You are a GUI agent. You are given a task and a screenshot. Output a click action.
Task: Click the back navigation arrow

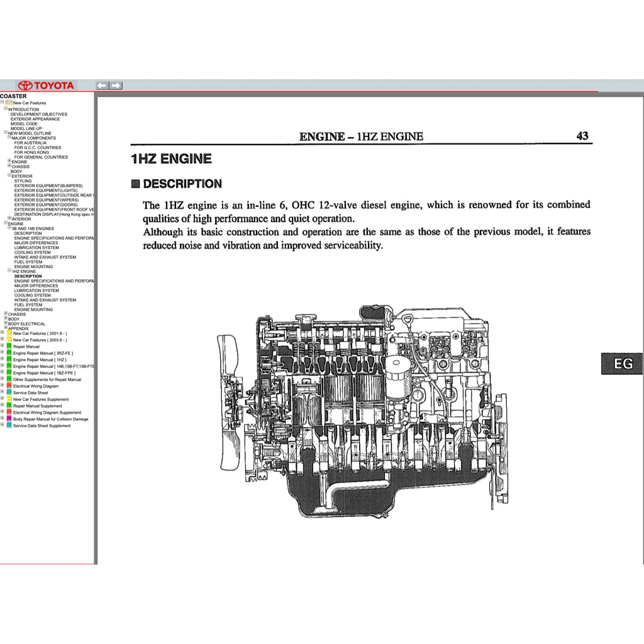[x=101, y=85]
